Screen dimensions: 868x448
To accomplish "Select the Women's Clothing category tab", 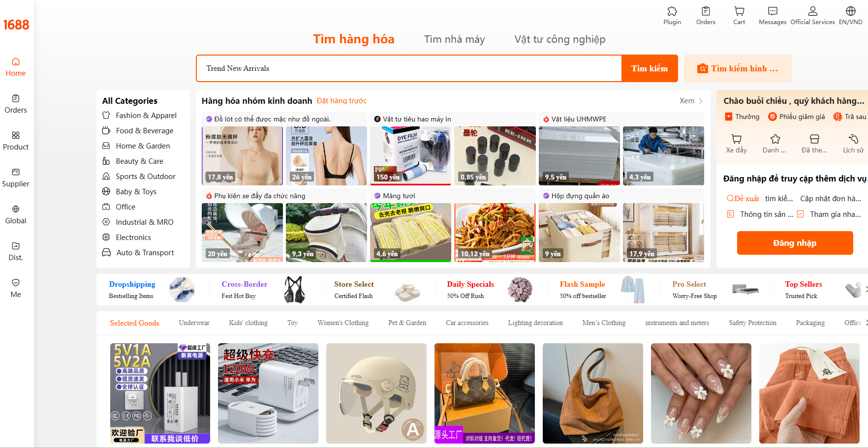I will [343, 323].
